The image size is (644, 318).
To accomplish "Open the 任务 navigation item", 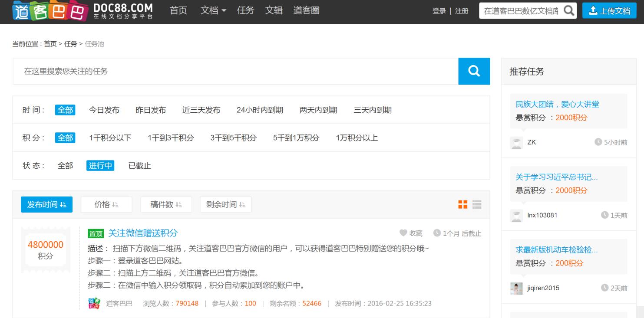I will 246,11.
